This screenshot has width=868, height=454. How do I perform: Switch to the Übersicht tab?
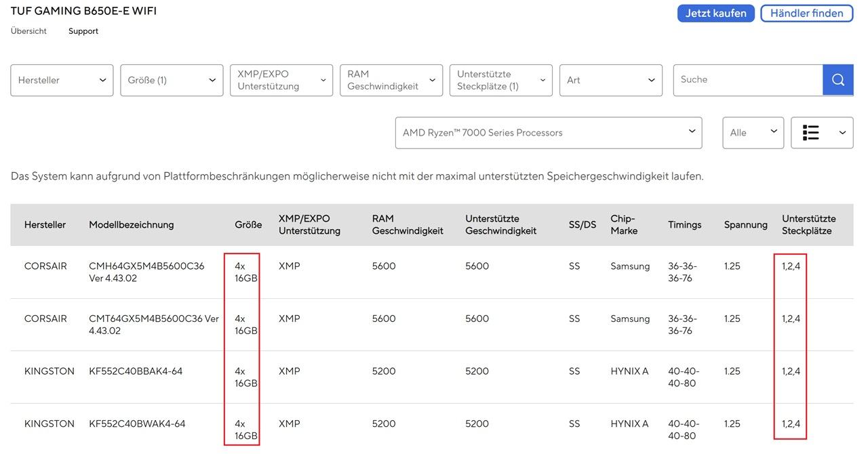point(28,31)
